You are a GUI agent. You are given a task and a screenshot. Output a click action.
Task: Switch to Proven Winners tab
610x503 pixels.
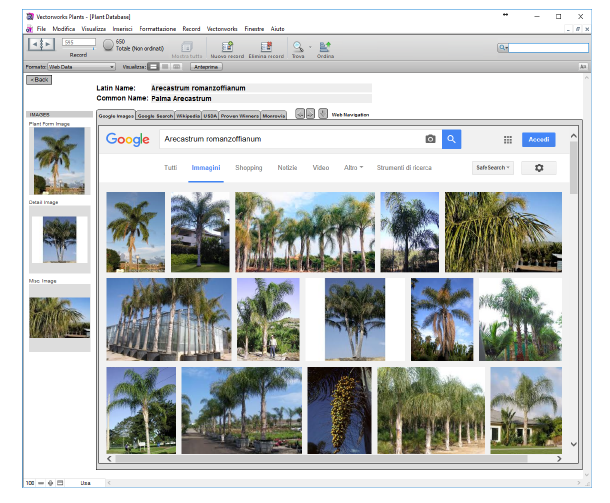click(x=240, y=116)
